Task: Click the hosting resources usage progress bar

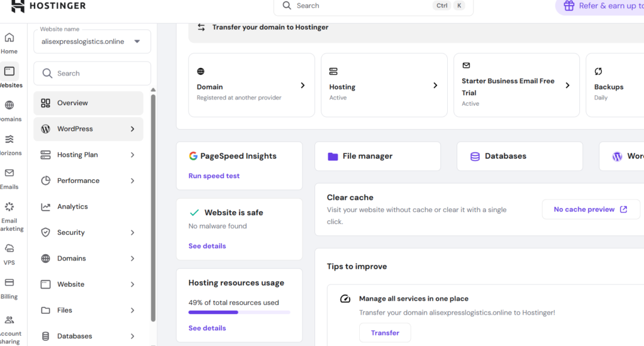Action: tap(240, 312)
